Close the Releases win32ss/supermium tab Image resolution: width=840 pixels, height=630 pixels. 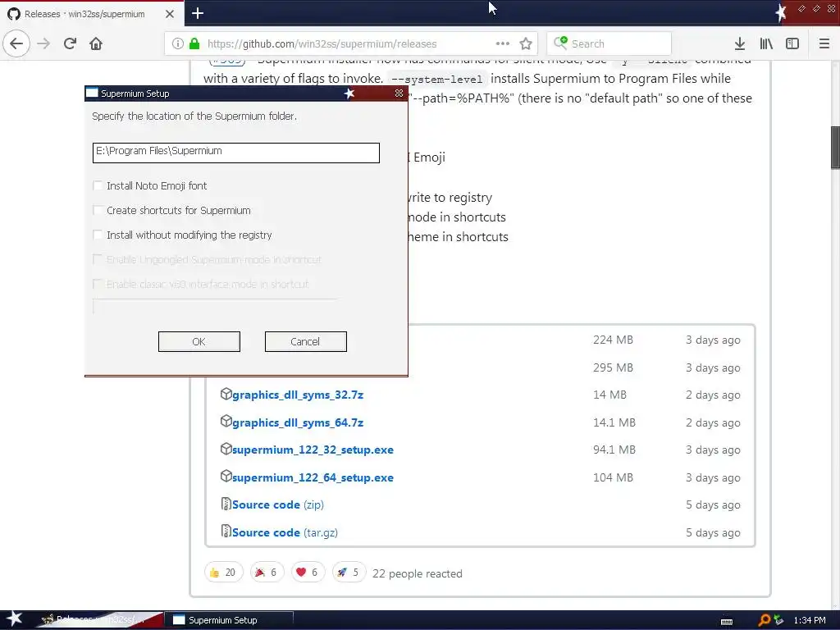tap(170, 14)
